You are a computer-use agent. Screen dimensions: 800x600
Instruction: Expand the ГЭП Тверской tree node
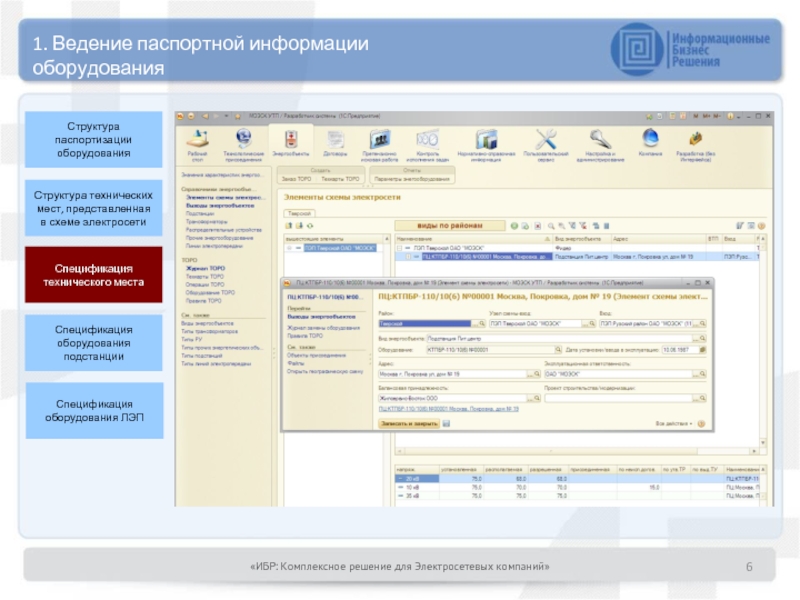(289, 248)
